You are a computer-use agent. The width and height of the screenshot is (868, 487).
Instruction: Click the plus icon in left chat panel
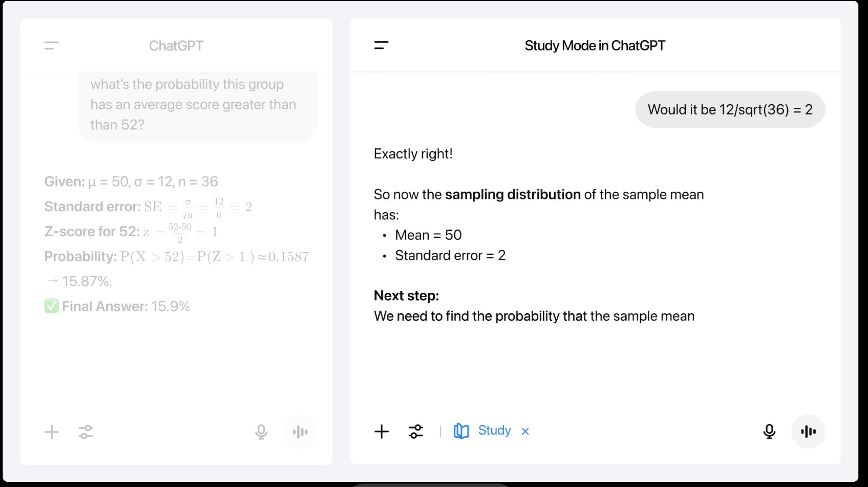coord(52,432)
